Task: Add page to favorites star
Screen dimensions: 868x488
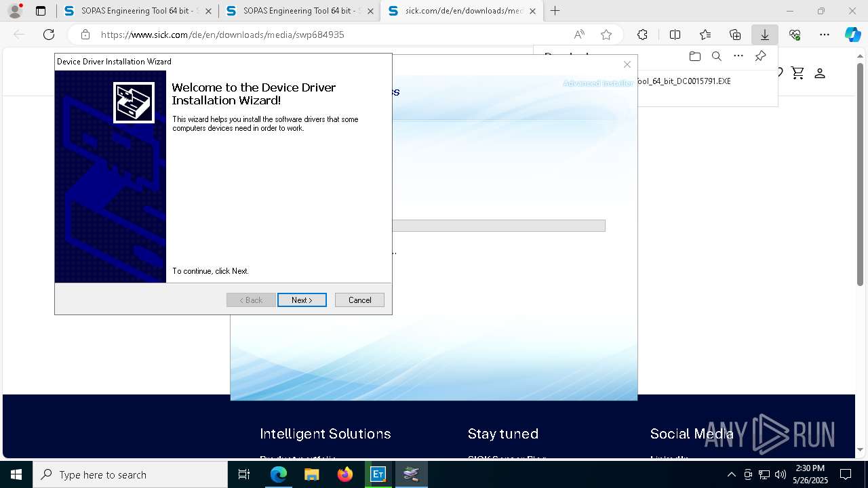Action: (606, 35)
